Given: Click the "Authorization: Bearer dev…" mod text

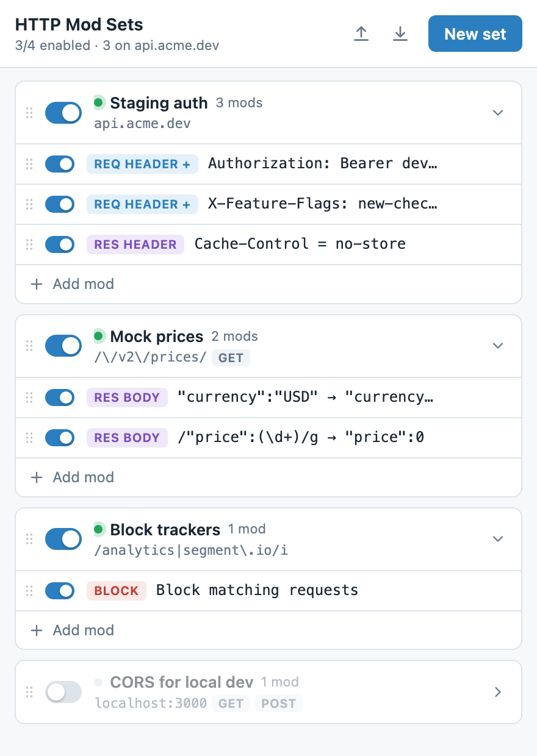Looking at the screenshot, I should (323, 163).
